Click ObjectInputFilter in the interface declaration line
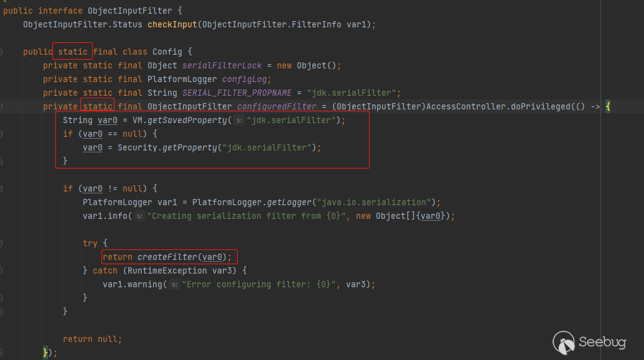 coord(130,11)
